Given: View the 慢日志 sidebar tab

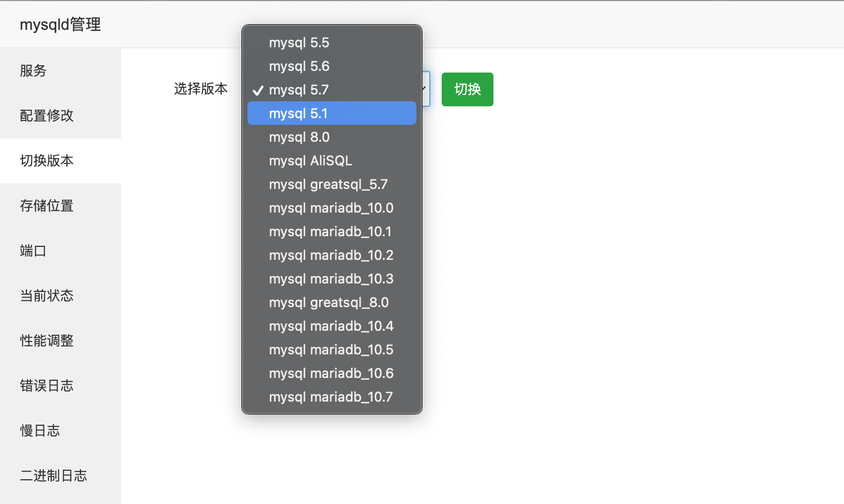Looking at the screenshot, I should point(60,431).
